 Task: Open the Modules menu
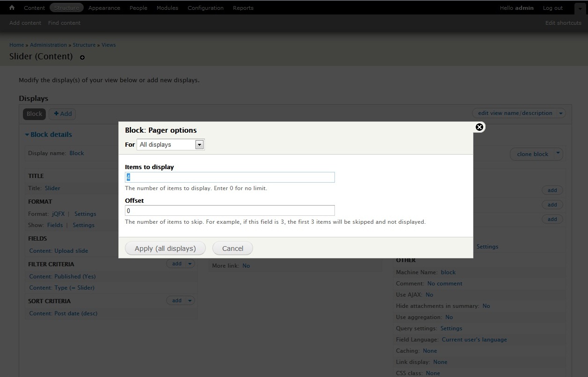pyautogui.click(x=167, y=8)
